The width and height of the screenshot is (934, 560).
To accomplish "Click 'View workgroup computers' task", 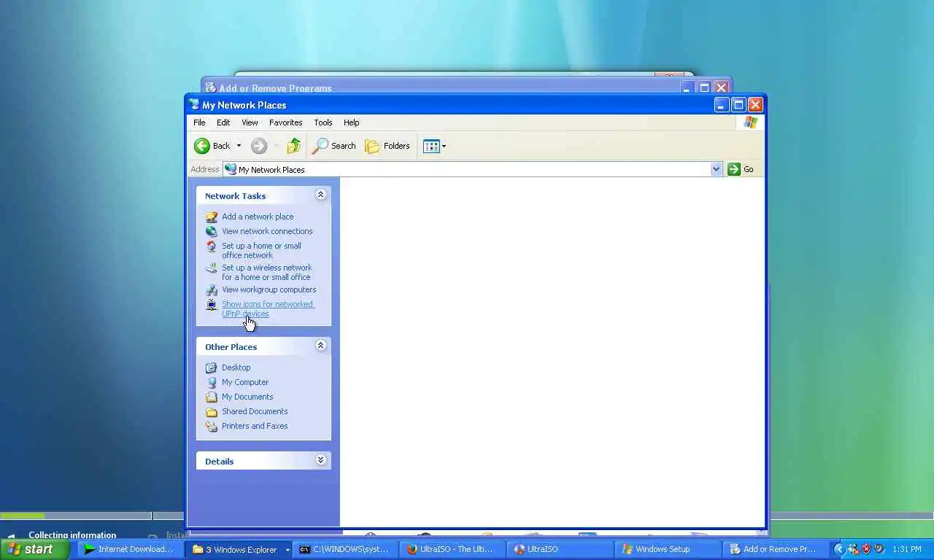I will tap(269, 289).
